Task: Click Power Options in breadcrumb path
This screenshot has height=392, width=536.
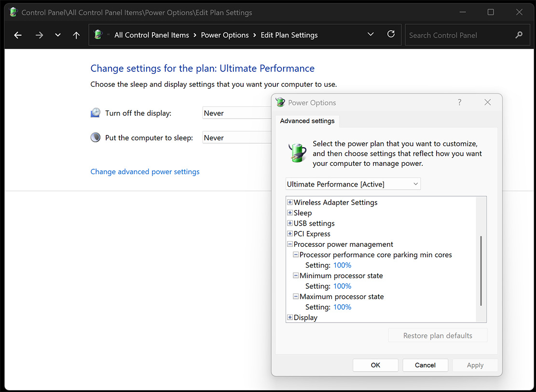Action: click(x=225, y=35)
